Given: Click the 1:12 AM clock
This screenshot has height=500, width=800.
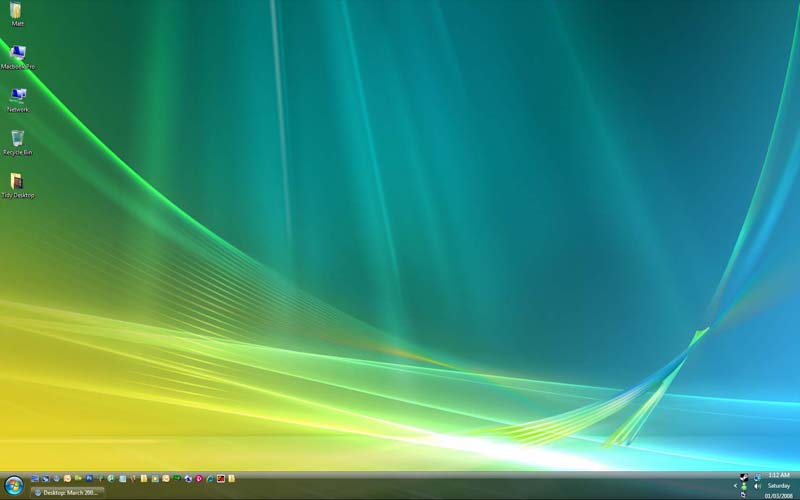Looking at the screenshot, I should click(x=780, y=474).
